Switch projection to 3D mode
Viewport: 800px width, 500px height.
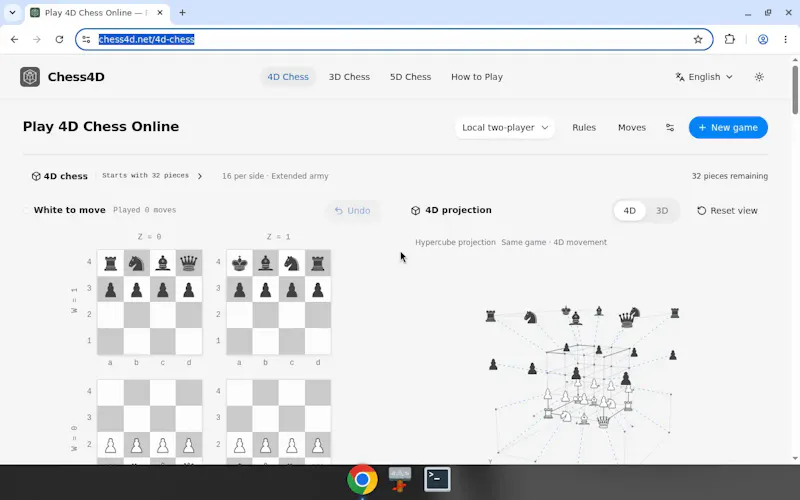(x=662, y=210)
